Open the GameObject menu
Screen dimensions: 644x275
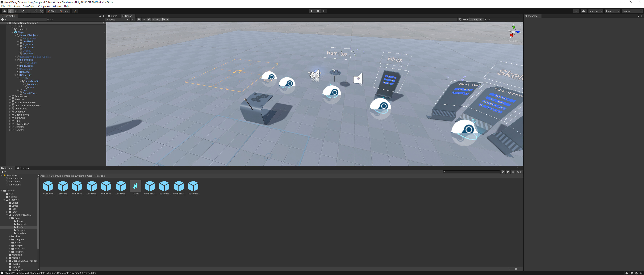[29, 6]
